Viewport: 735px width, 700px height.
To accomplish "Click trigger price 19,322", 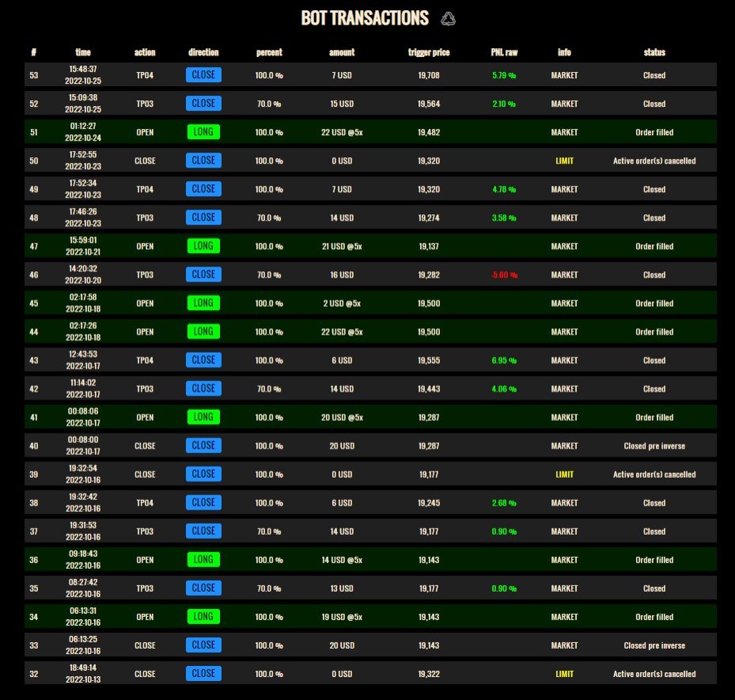I will [x=429, y=674].
